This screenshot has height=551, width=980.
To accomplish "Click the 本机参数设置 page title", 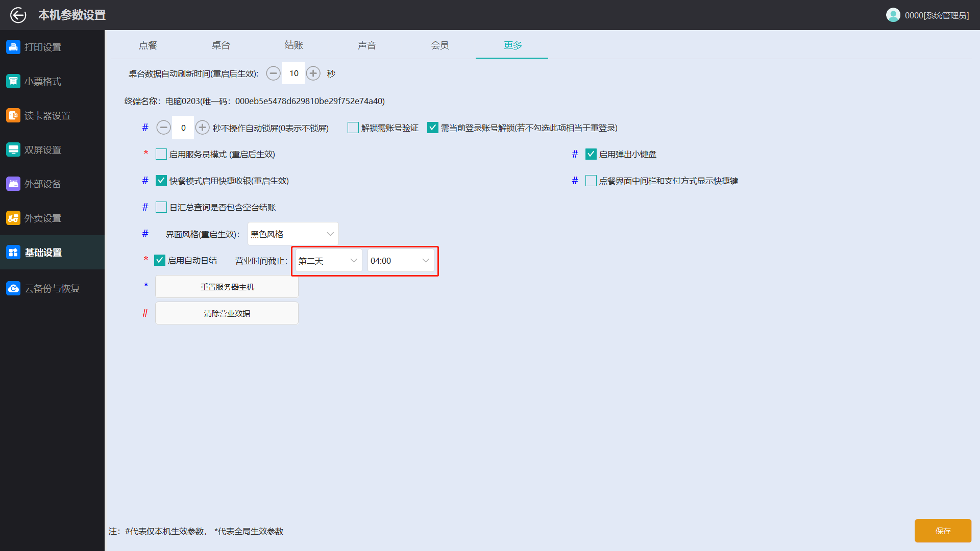I will 72,15.
